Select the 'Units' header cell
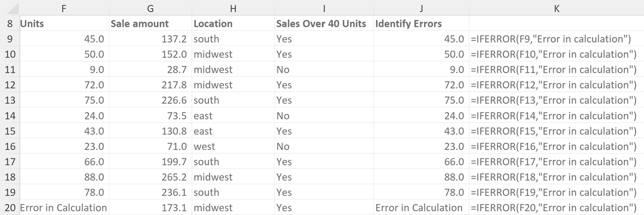This screenshot has width=644, height=215. click(x=33, y=24)
